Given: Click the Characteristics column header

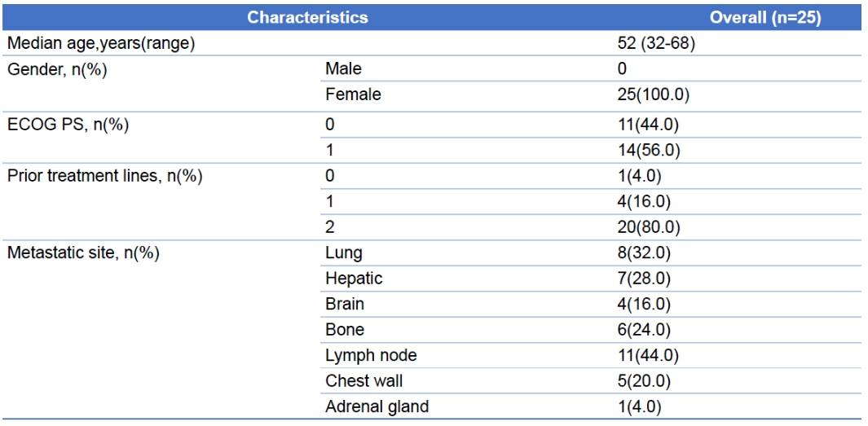Looking at the screenshot, I should point(307,17).
